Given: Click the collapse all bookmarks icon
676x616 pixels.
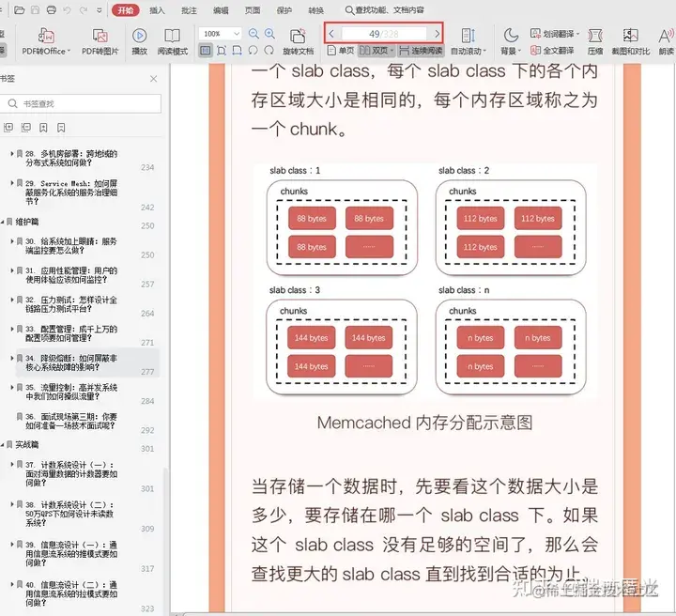Looking at the screenshot, I should [26, 128].
